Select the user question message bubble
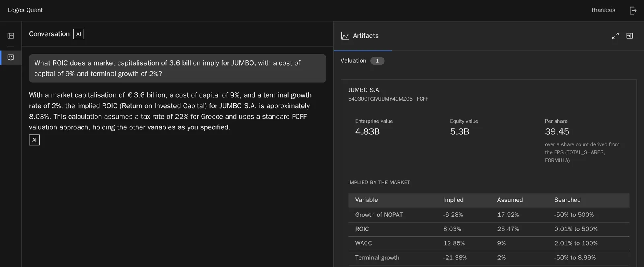The image size is (644, 267). (x=178, y=68)
